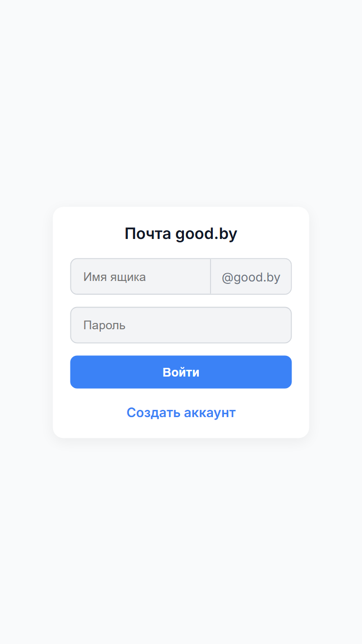This screenshot has width=362, height=644.
Task: Place cursor in mailbox name box
Action: tap(140, 277)
